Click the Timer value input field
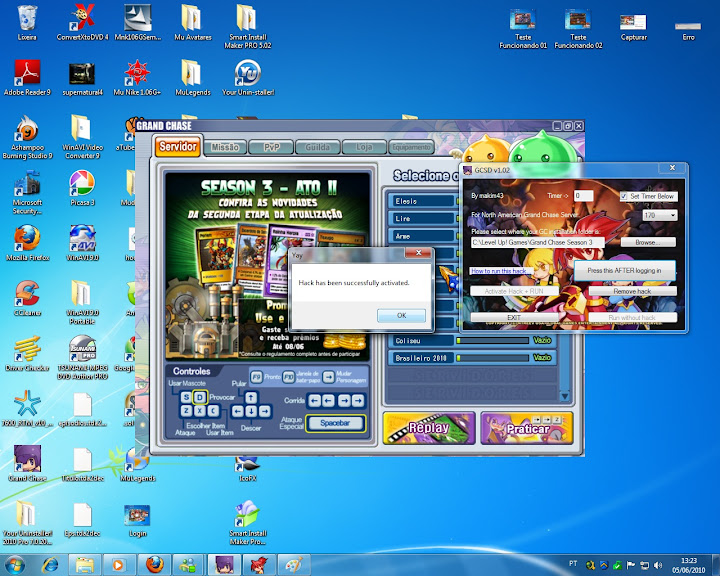This screenshot has width=720, height=576. coord(584,196)
